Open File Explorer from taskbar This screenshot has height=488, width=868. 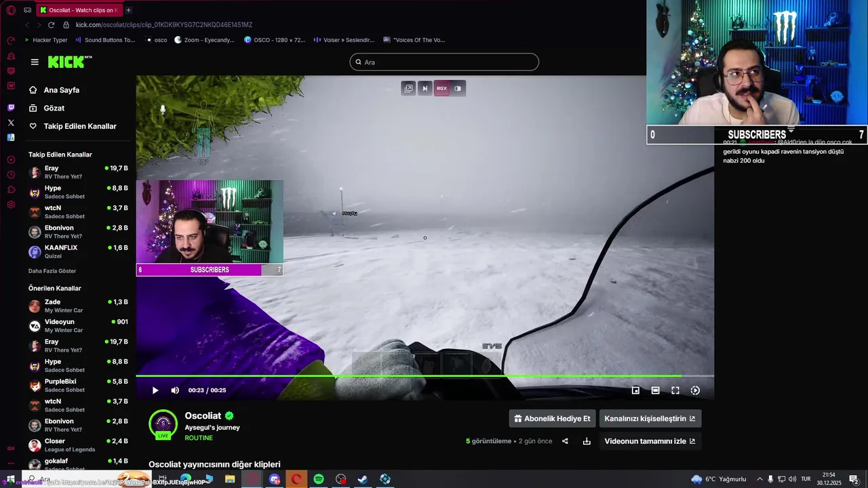tap(230, 479)
